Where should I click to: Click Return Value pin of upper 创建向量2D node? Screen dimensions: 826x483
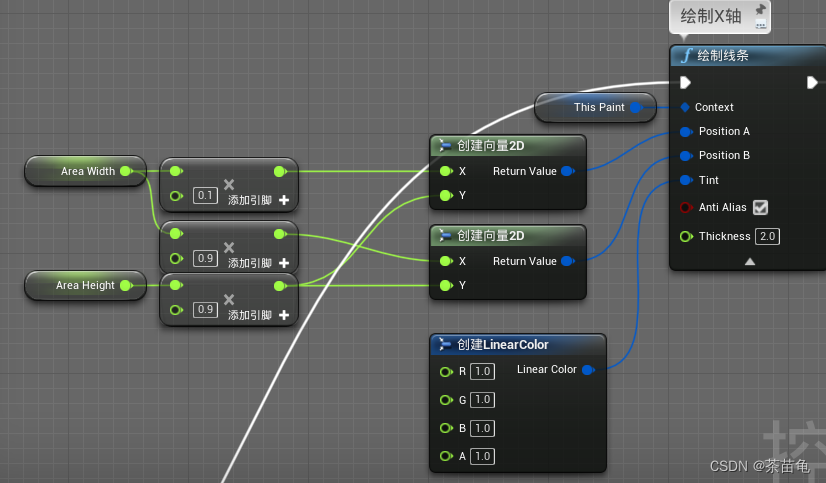click(567, 171)
